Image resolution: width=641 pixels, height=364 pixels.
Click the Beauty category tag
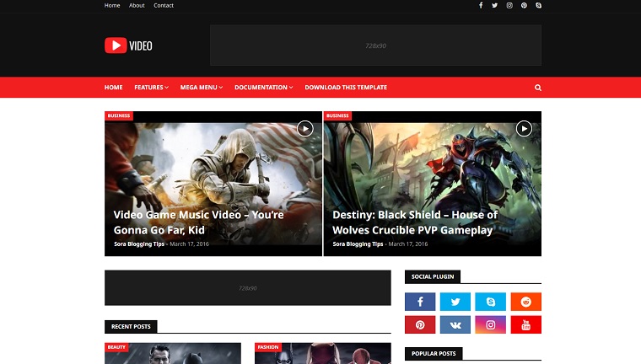[116, 347]
